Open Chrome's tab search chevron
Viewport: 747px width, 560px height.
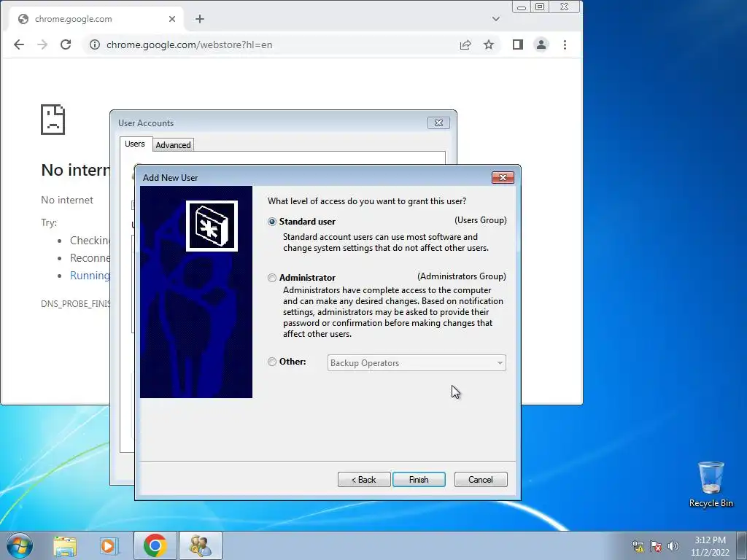pyautogui.click(x=496, y=19)
